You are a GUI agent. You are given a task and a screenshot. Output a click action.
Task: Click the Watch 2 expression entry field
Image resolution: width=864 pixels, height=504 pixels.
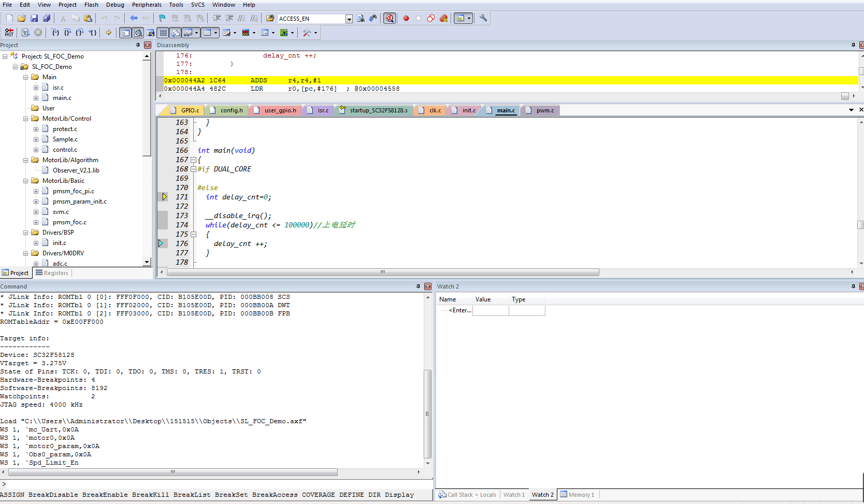point(460,310)
